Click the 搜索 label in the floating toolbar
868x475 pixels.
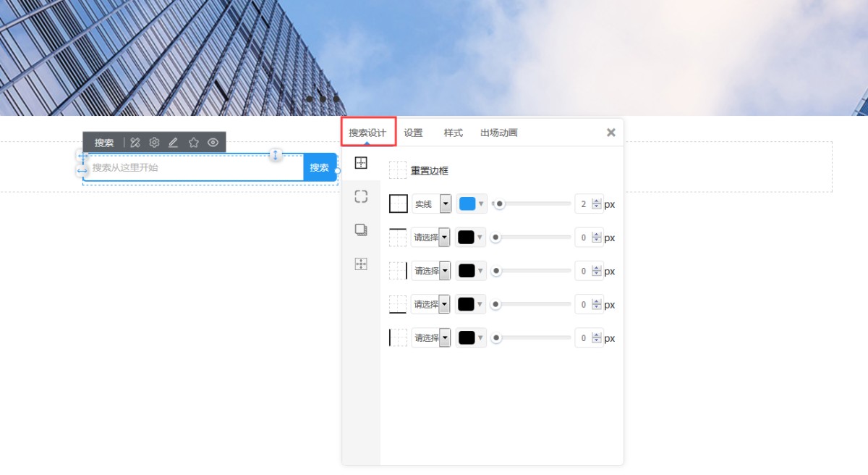click(x=104, y=143)
